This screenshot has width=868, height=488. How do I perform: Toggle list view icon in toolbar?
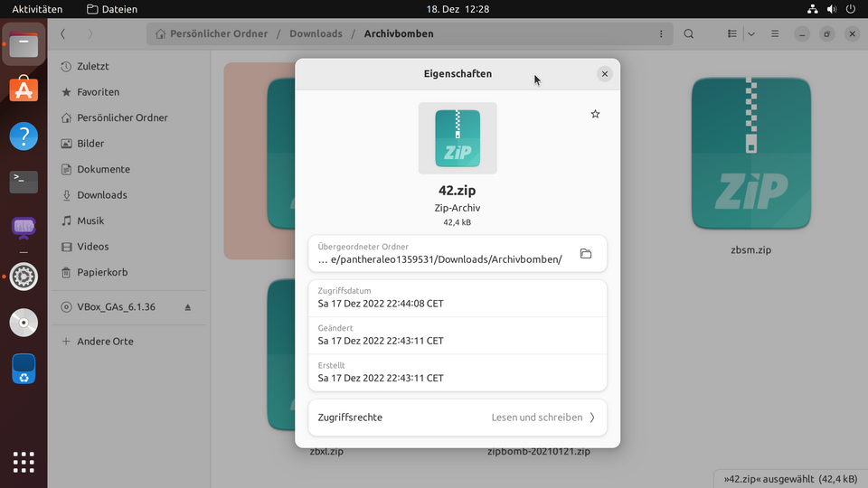pos(732,34)
